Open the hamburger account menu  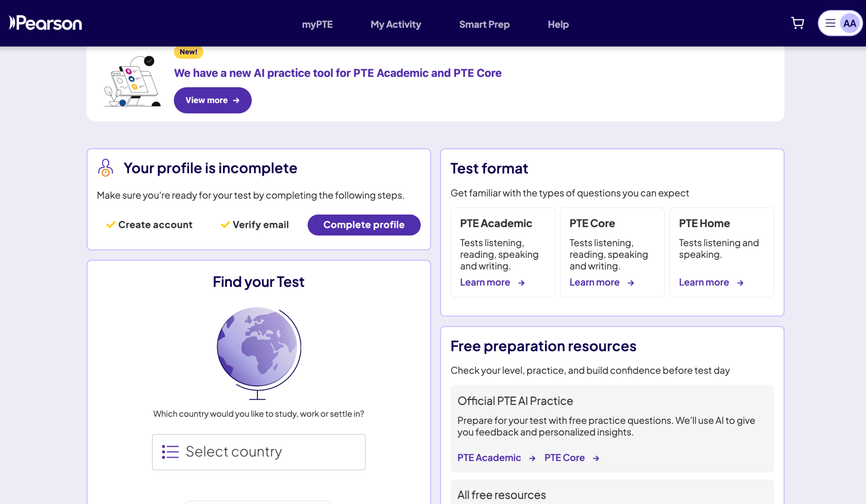click(x=830, y=23)
